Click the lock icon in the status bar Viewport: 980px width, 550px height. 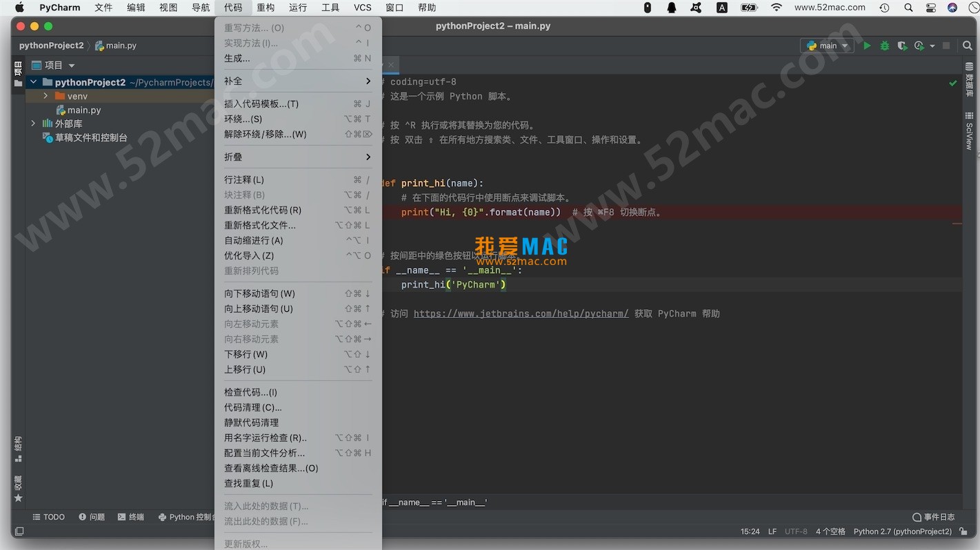tap(963, 531)
